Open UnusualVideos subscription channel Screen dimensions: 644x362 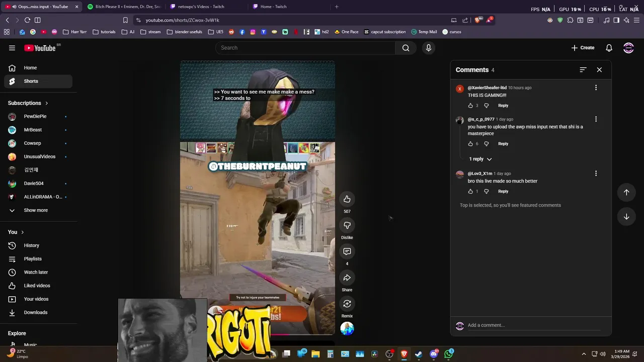pyautogui.click(x=38, y=156)
